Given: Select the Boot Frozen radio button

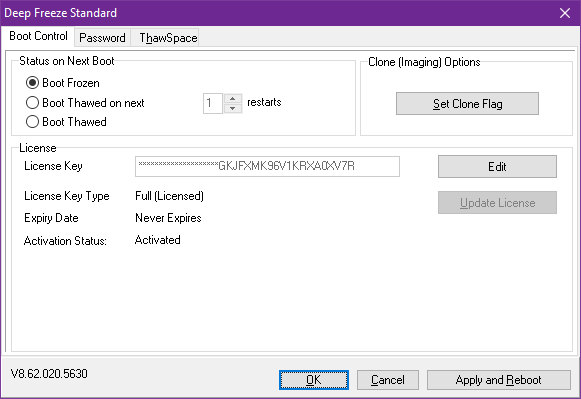Looking at the screenshot, I should click(x=32, y=83).
